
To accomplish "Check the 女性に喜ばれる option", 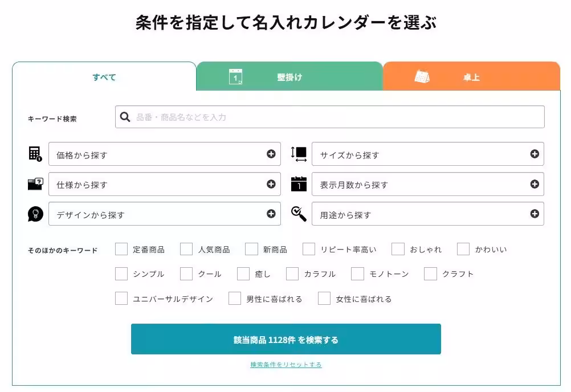I will (x=324, y=299).
